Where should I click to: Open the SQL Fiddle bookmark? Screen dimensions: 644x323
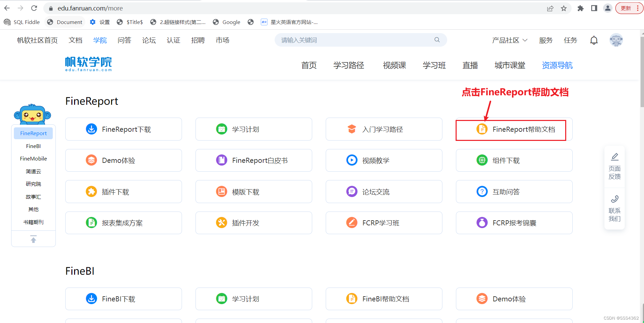point(22,22)
